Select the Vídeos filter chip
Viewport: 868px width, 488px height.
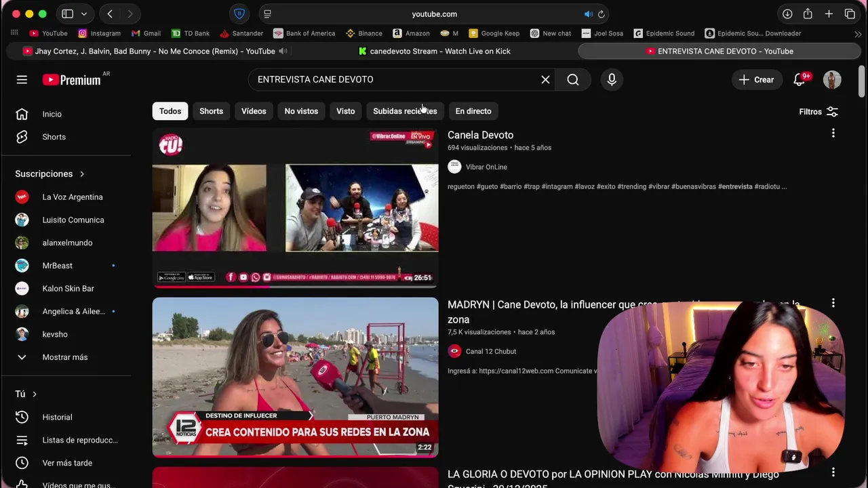[x=254, y=111]
